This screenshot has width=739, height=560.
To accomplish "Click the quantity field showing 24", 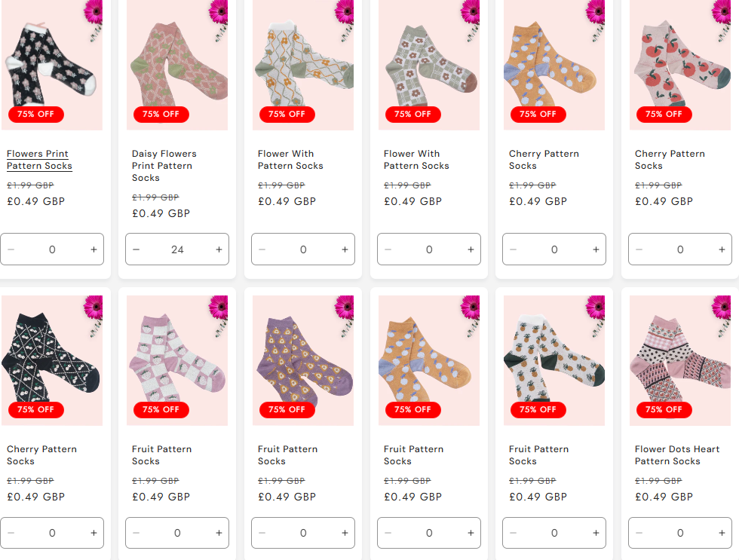I will (177, 249).
